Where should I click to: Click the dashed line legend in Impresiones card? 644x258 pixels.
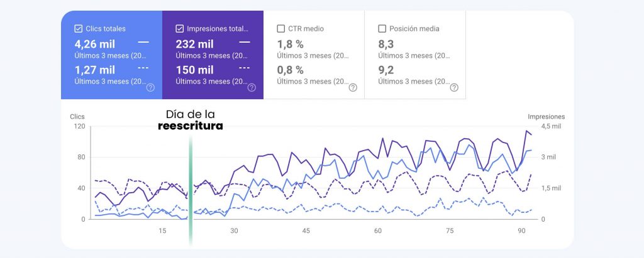pyautogui.click(x=245, y=68)
